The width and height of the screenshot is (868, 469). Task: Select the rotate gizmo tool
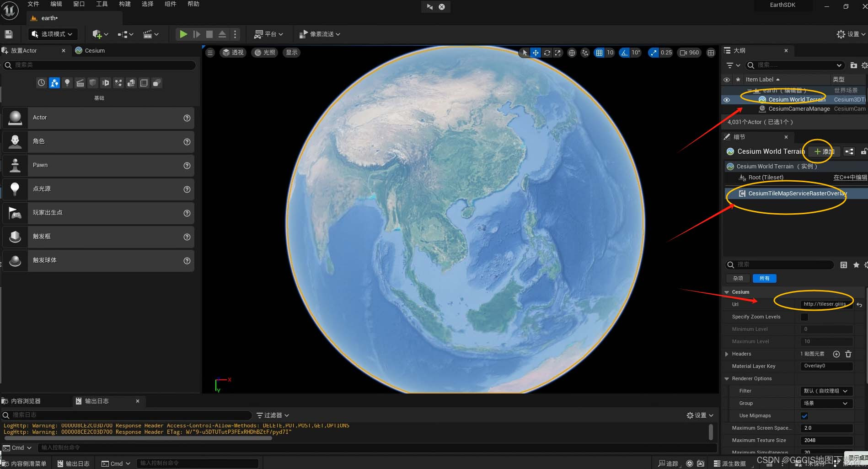click(x=547, y=53)
